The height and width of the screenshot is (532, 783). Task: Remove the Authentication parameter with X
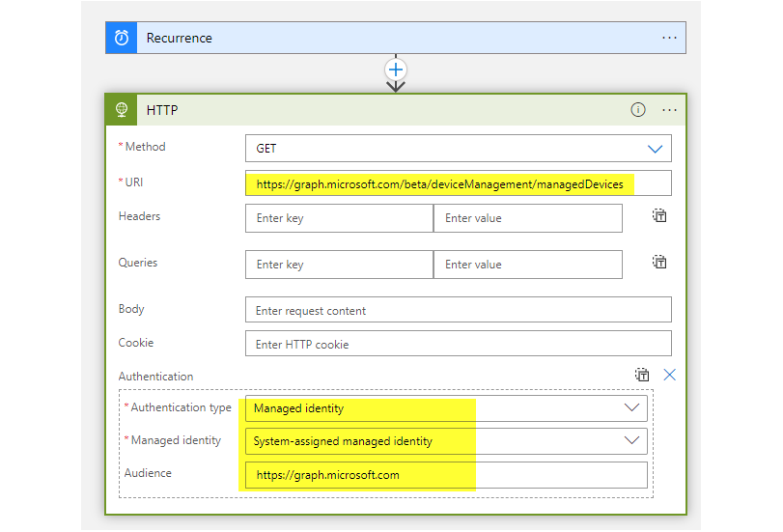coord(670,375)
